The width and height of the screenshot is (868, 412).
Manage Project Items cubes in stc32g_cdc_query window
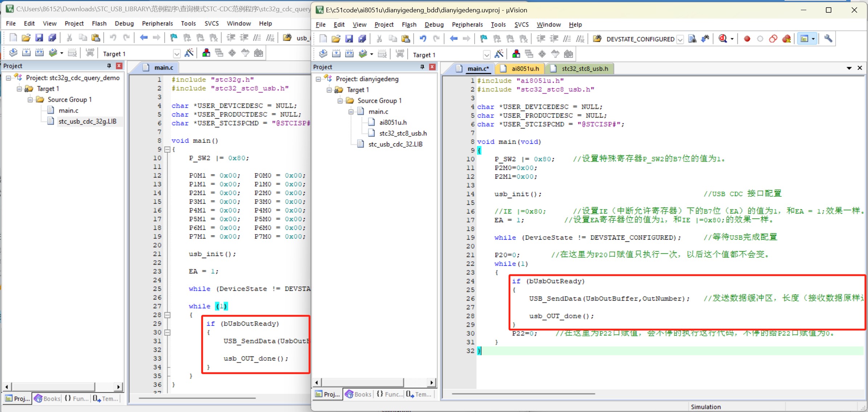coord(206,53)
